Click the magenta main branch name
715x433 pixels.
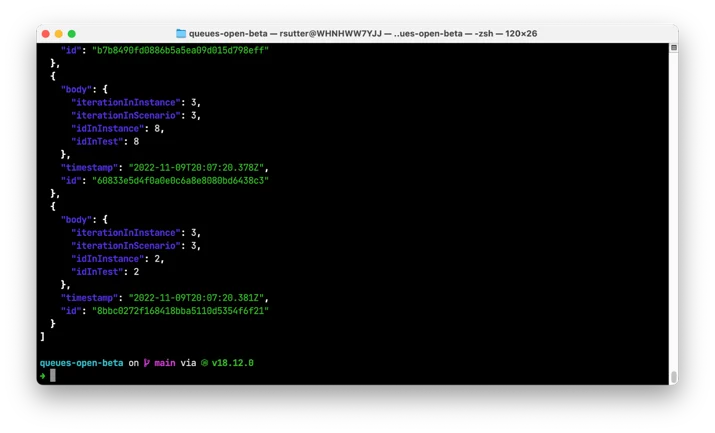click(x=165, y=363)
